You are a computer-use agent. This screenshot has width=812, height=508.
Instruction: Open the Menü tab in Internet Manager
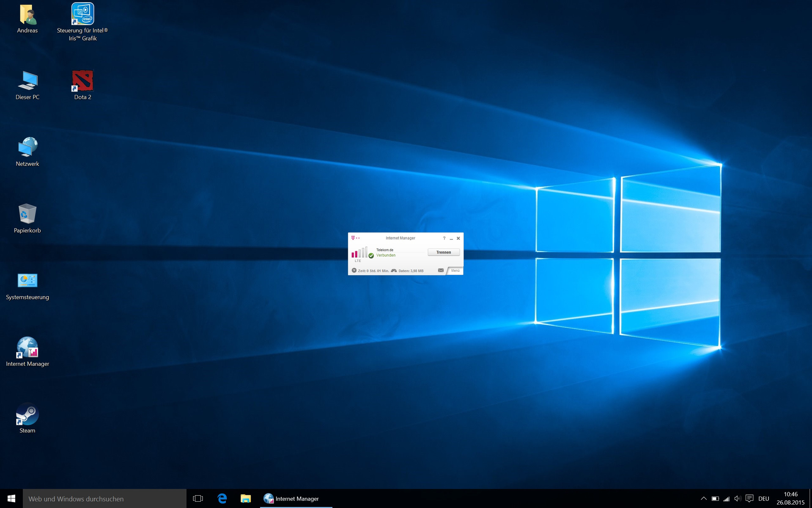[455, 271]
